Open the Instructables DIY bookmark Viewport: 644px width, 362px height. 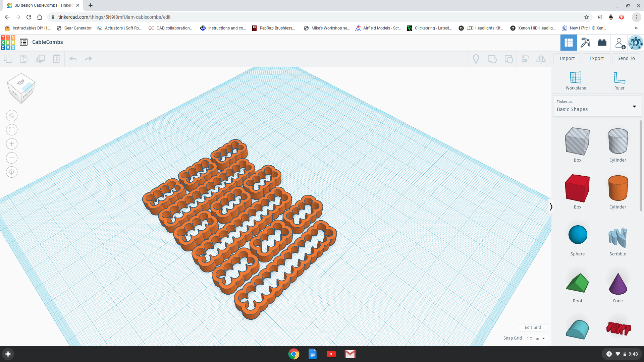click(28, 28)
